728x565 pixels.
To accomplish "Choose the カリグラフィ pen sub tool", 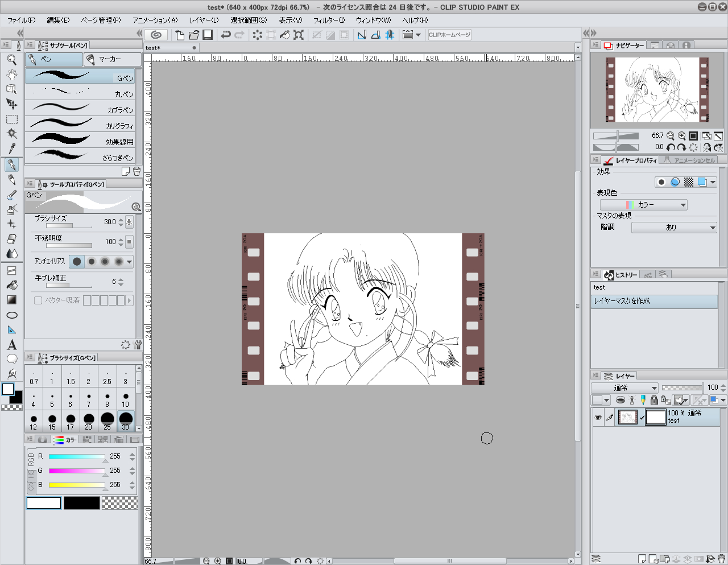I will pos(80,123).
